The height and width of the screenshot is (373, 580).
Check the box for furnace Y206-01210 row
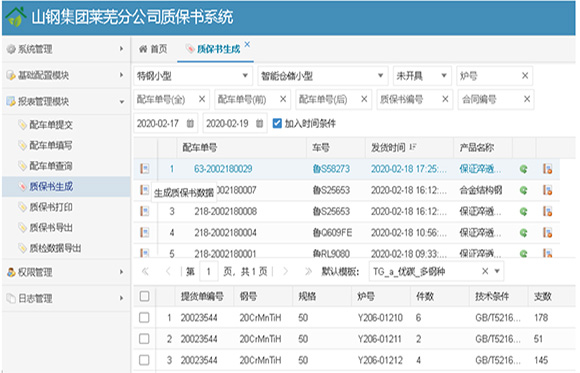[144, 317]
